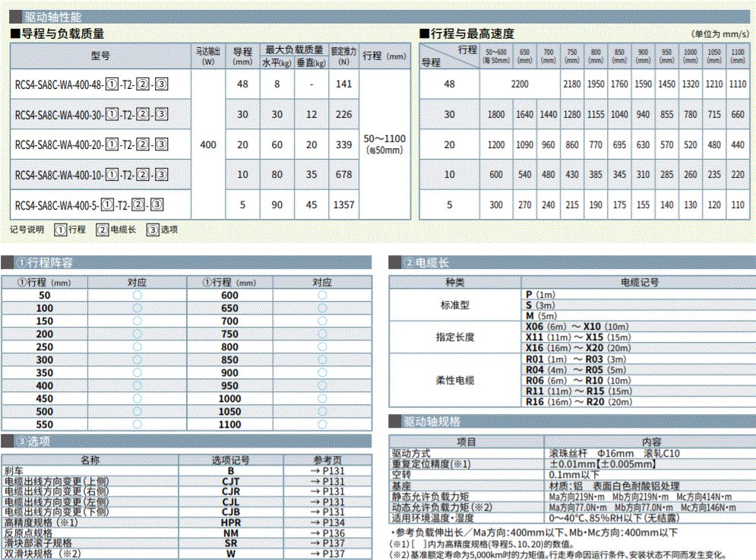Select cable code M (5m)

(x=541, y=316)
